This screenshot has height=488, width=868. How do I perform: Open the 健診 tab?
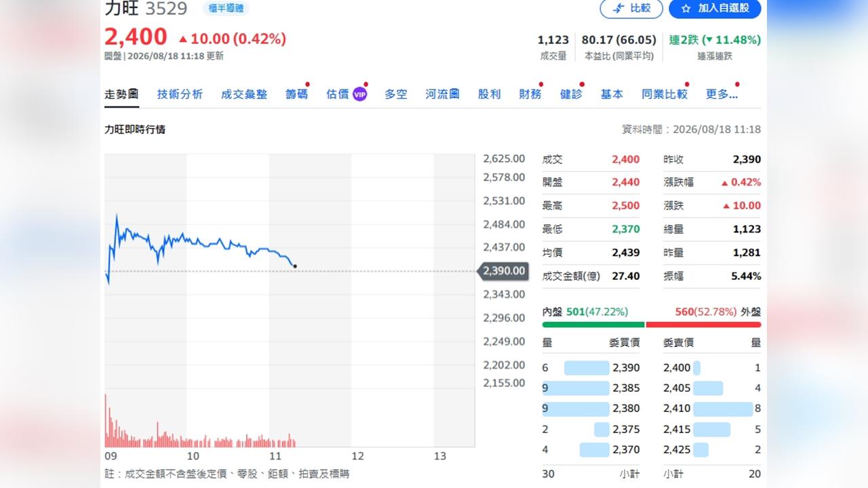[x=571, y=94]
